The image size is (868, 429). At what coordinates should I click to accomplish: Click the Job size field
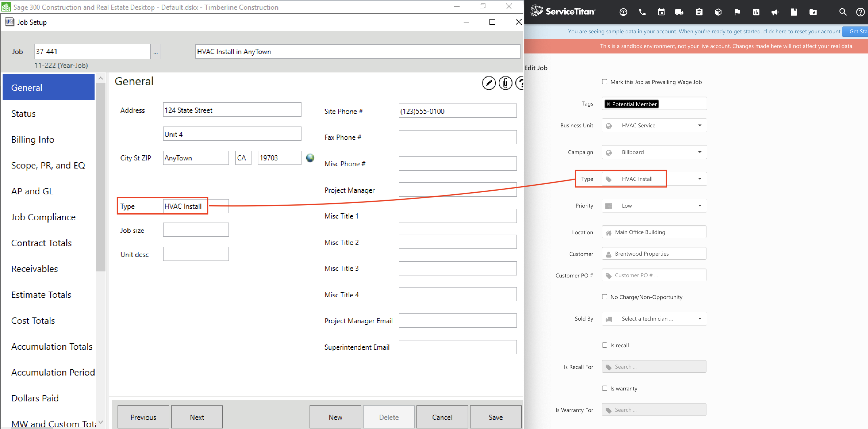[196, 230]
